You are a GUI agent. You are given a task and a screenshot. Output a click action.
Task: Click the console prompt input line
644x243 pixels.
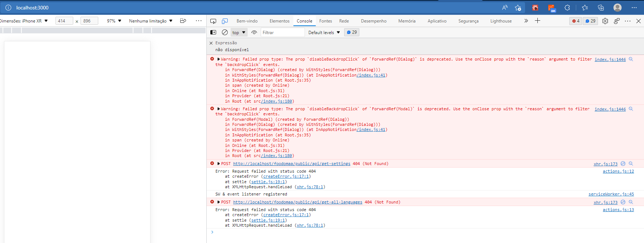(x=425, y=232)
